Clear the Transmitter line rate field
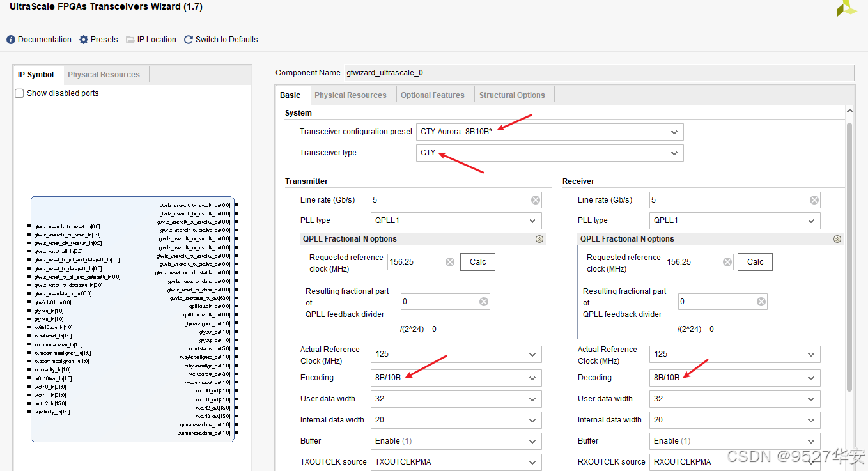Screen dimensions: 868x471 [x=536, y=200]
